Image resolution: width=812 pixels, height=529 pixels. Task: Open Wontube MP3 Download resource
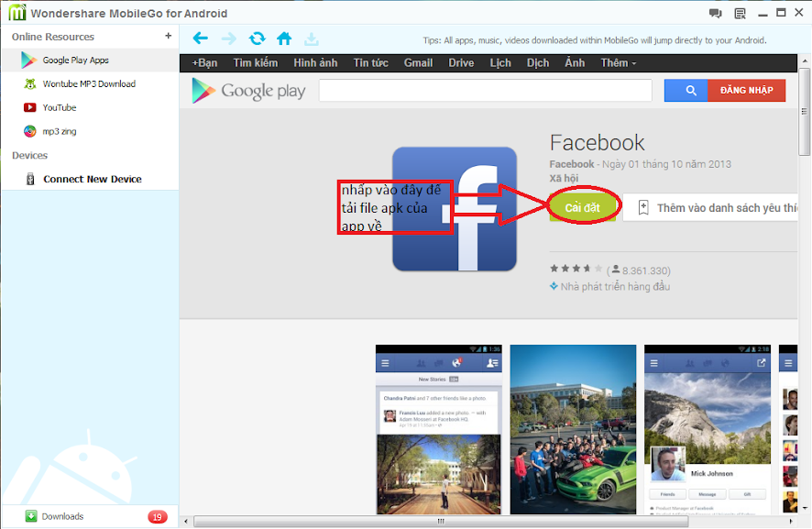click(x=90, y=84)
